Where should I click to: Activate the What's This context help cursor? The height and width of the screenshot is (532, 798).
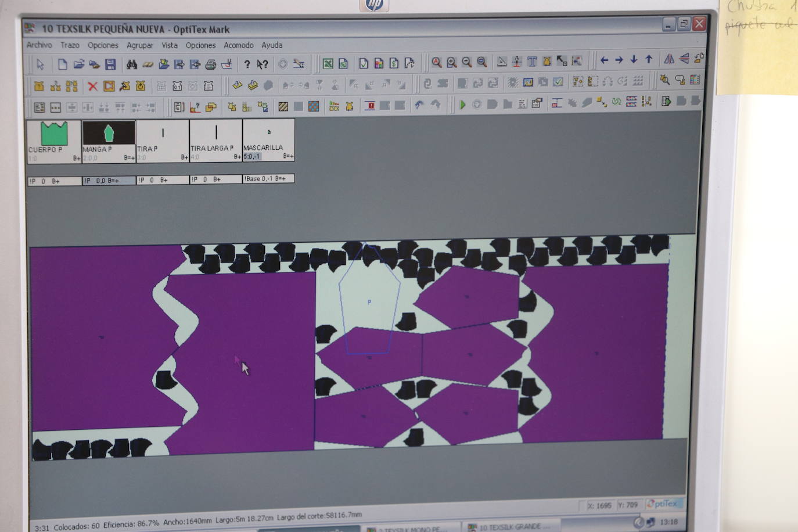coord(263,64)
